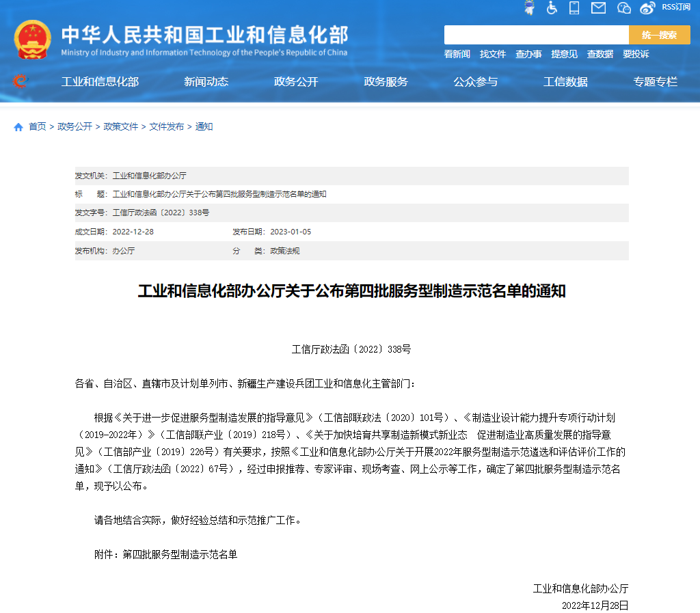700x613 pixels.
Task: Open the robot assistant icon in the header
Action: (x=530, y=8)
